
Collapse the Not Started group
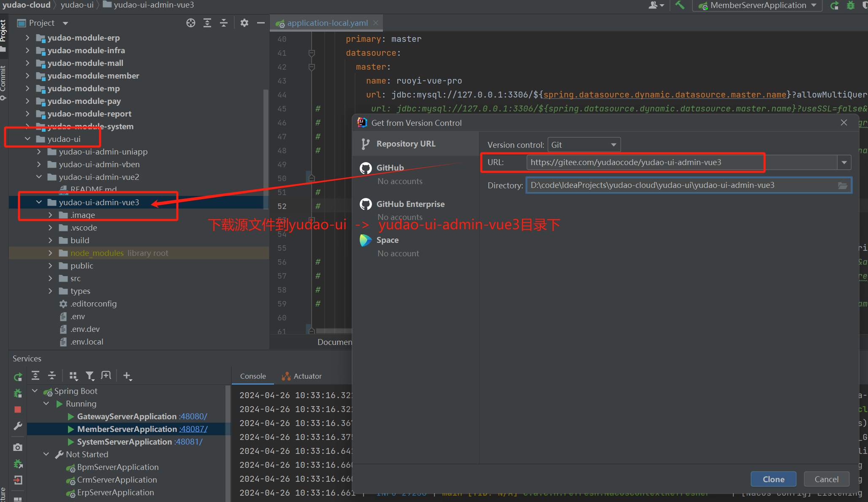[46, 454]
